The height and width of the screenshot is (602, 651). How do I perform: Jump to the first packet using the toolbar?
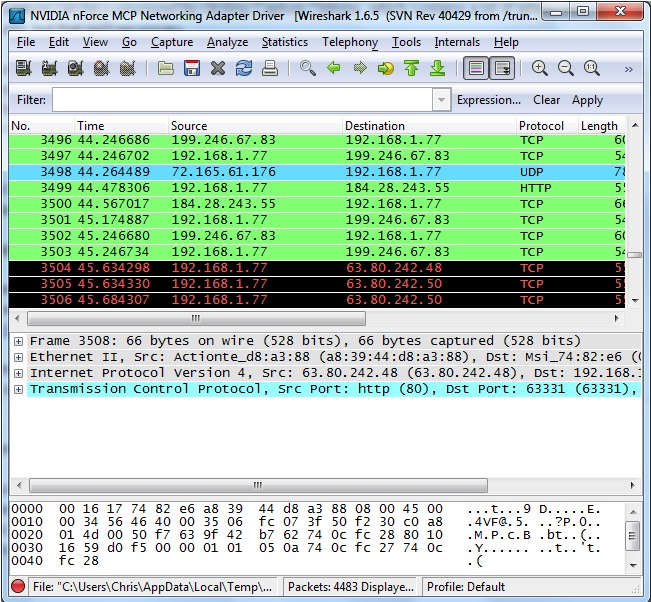[x=411, y=68]
